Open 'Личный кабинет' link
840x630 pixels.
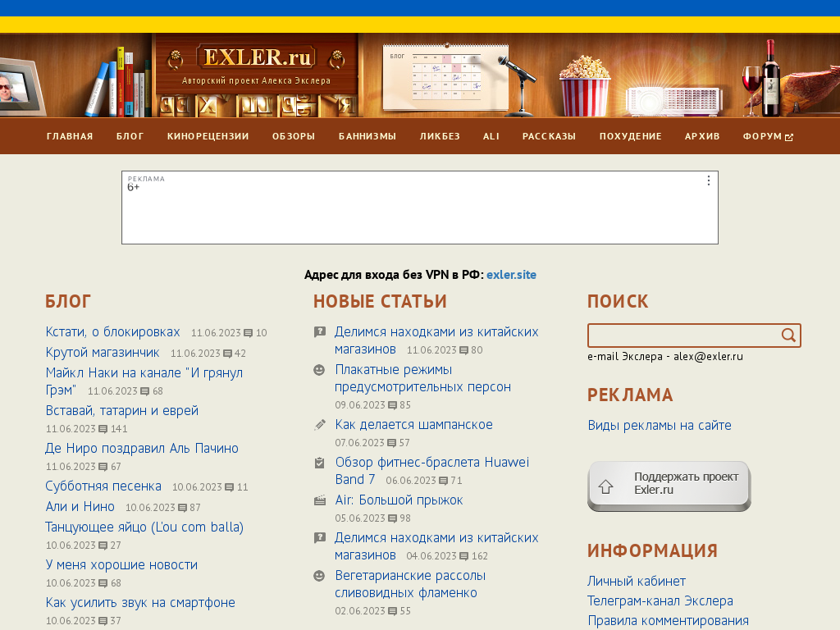(x=637, y=582)
